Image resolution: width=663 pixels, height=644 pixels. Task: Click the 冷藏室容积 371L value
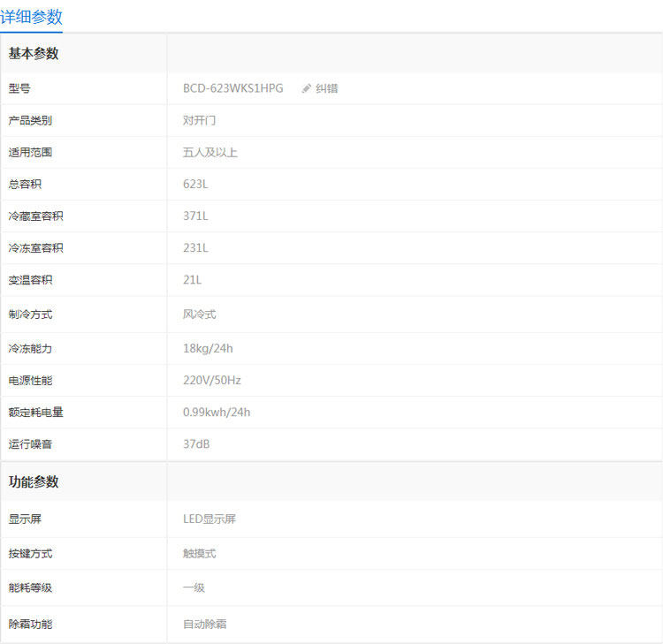195,216
